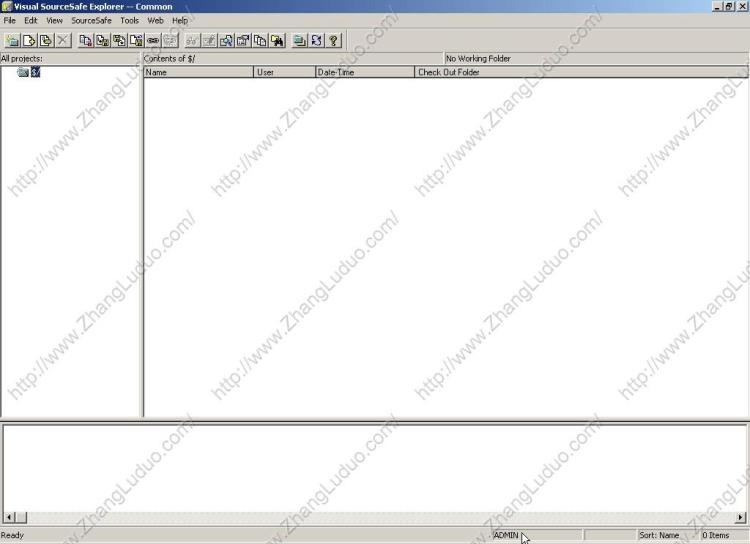Click the grayed-out Branch icon
This screenshot has width=750, height=544.
170,41
